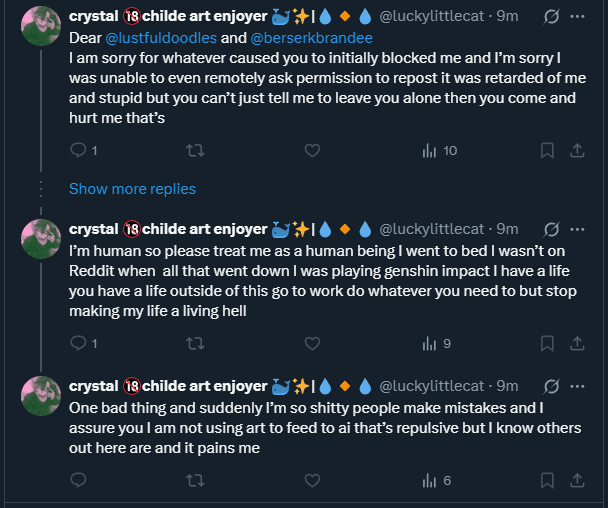Share the first tweet
This screenshot has width=608, height=508.
576,151
